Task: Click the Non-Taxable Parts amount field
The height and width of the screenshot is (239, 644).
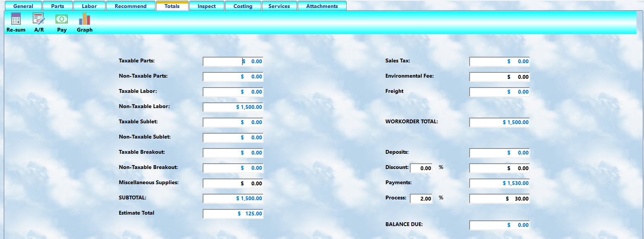Action: point(233,76)
